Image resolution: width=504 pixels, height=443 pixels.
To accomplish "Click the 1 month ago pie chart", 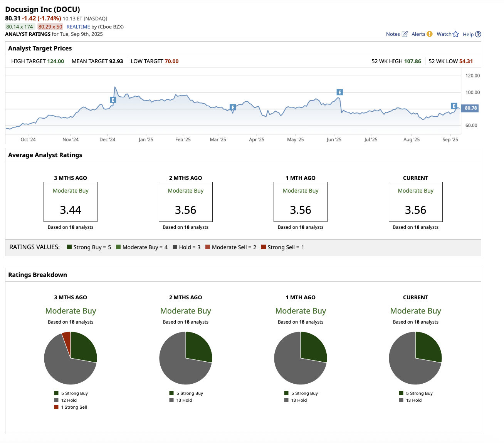I will point(301,358).
